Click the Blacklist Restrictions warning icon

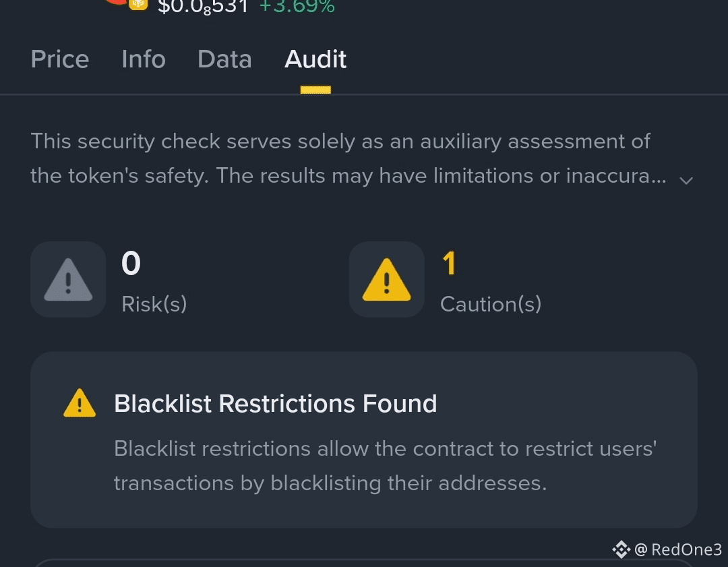80,403
